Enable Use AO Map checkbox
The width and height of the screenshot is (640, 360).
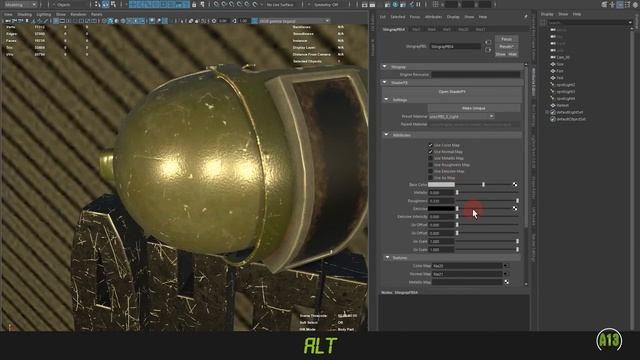[430, 178]
